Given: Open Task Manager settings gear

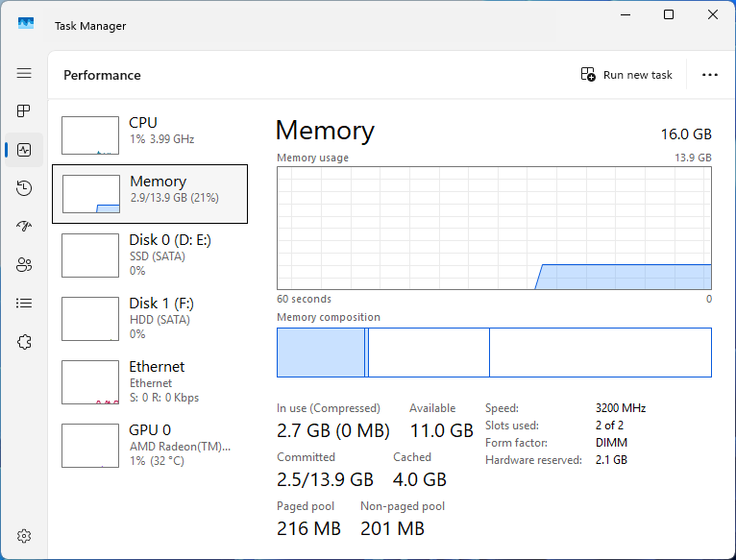Looking at the screenshot, I should tap(24, 536).
